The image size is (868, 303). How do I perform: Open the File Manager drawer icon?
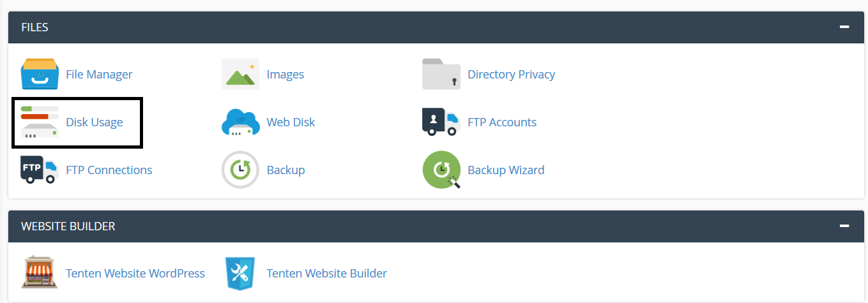[40, 74]
